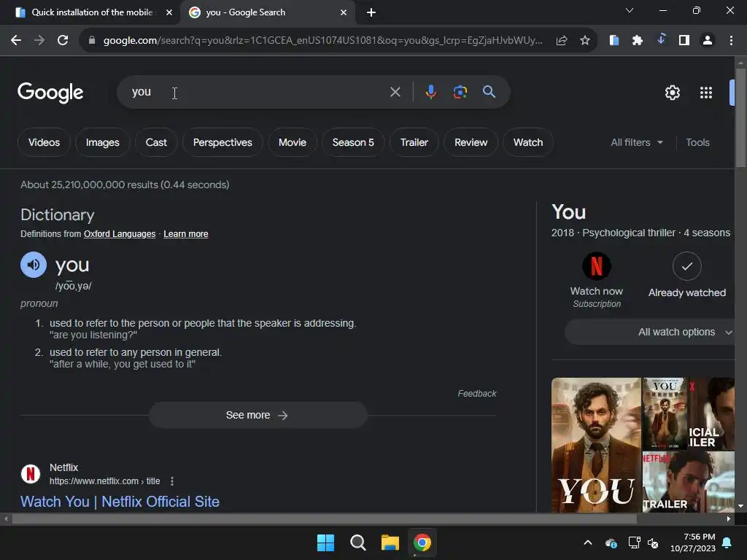
Task: Open Google quick settings gear
Action: (672, 93)
